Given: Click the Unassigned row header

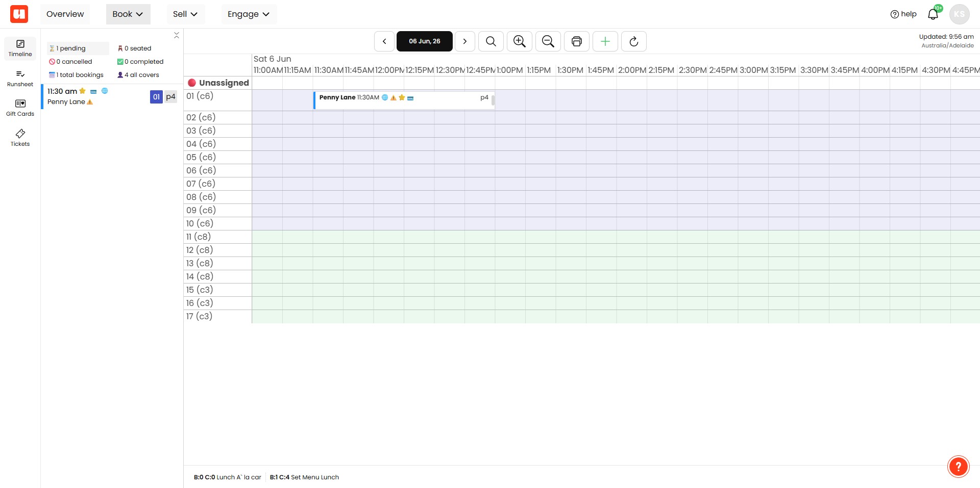Looking at the screenshot, I should tap(218, 83).
